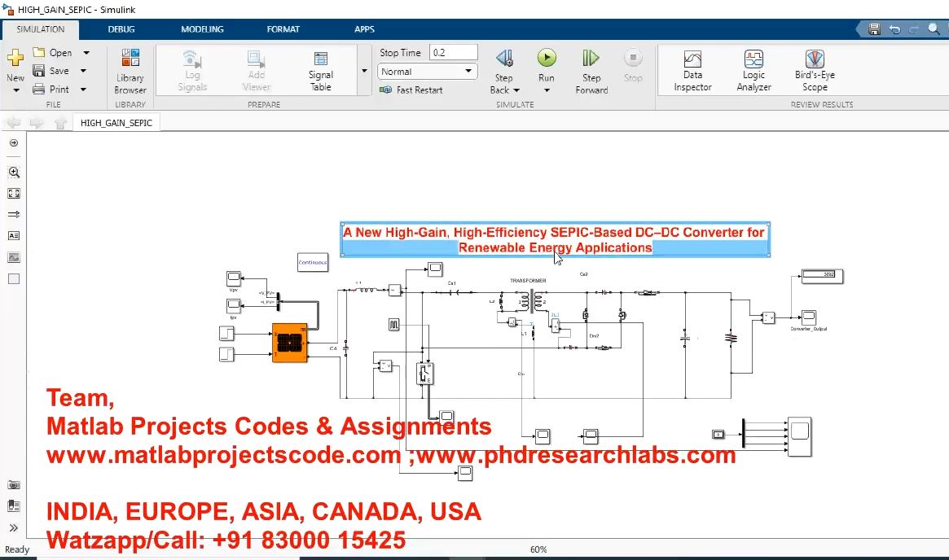Expand the New dropdown arrow
949x560 pixels.
coord(15,90)
